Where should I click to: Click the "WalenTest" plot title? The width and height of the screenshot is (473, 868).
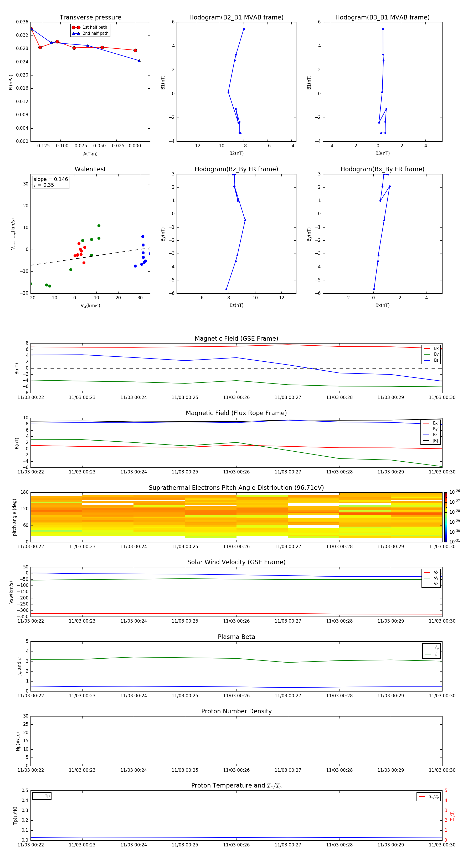tap(90, 169)
